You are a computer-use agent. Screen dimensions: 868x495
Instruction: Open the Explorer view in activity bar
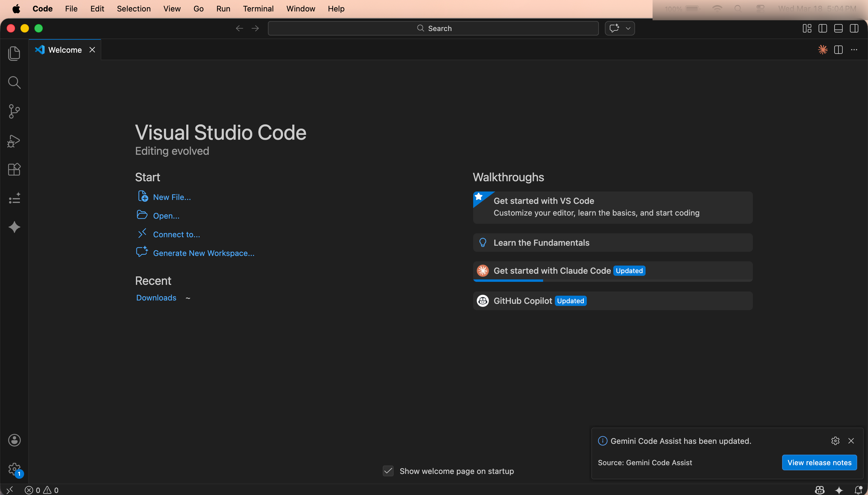click(x=14, y=54)
